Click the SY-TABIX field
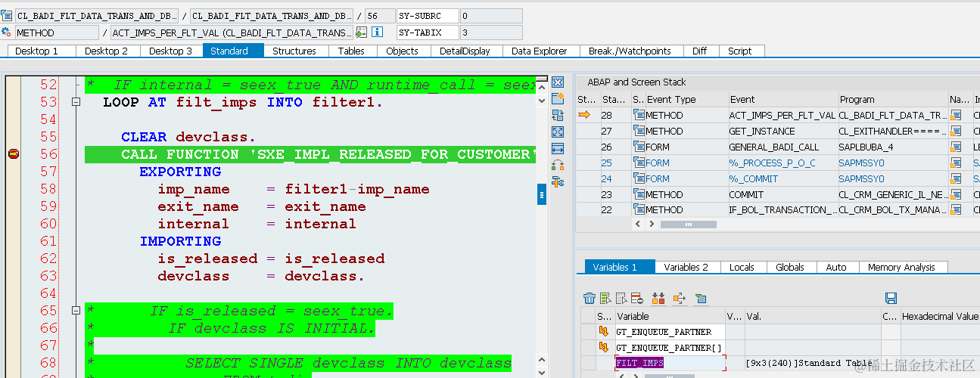Viewport: 980px width, 378px height. point(427,33)
